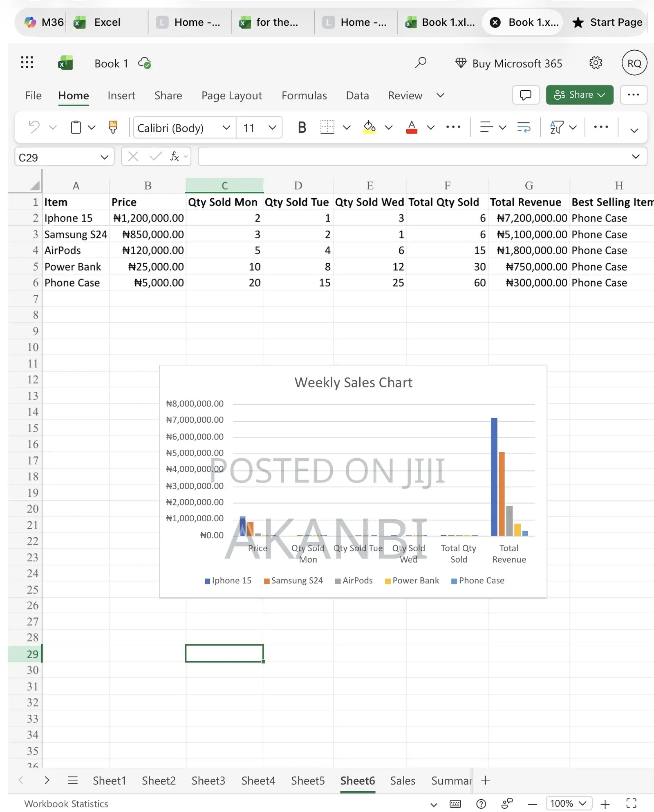Click the green Share button

click(x=580, y=95)
